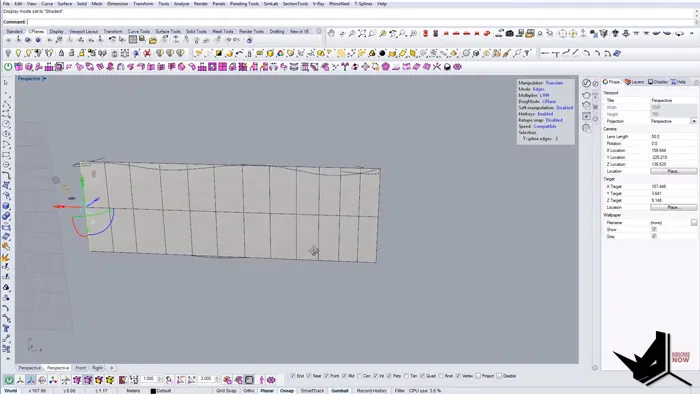This screenshot has height=394, width=700.
Task: Click the red X icon in visibility toolbar
Action: (147, 53)
